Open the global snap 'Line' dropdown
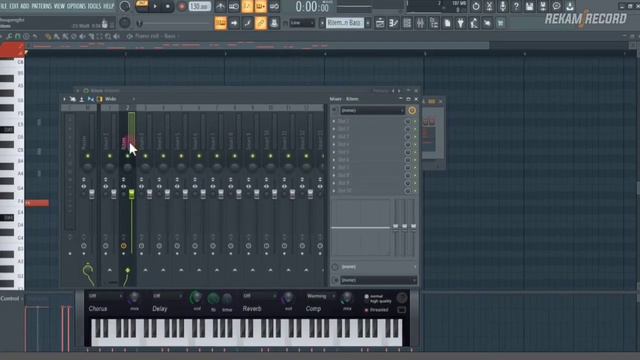This screenshot has width=640, height=360. pyautogui.click(x=302, y=23)
